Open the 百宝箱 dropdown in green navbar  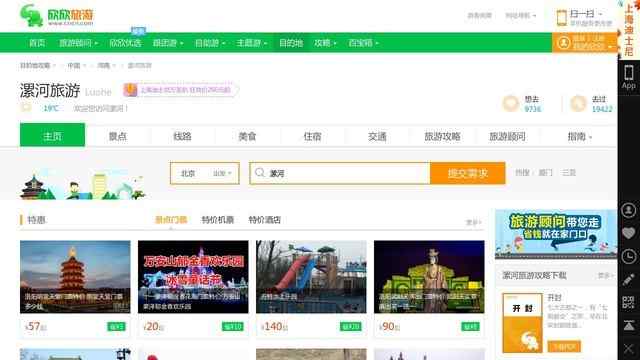(x=363, y=43)
